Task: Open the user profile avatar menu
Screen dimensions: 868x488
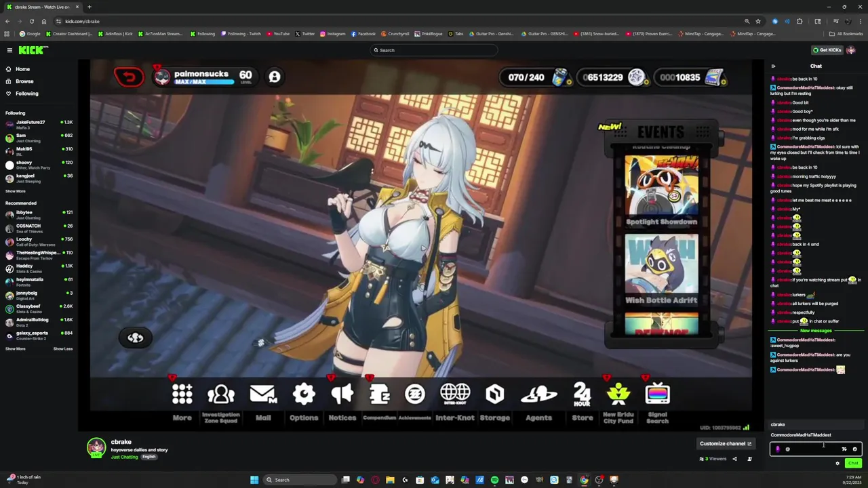Action: tap(851, 50)
